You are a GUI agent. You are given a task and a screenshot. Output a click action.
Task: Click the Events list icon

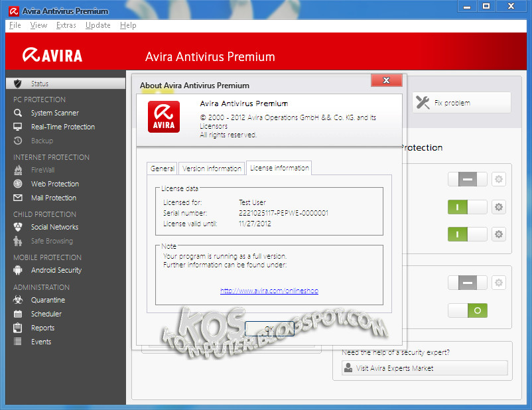coord(18,342)
